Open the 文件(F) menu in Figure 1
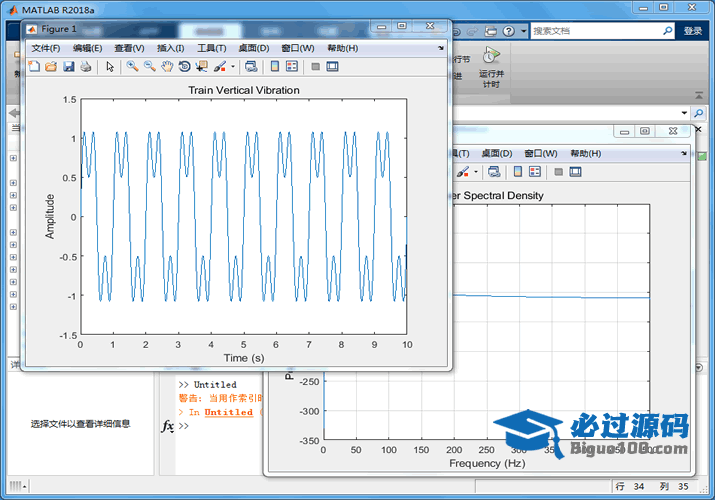 (46, 48)
